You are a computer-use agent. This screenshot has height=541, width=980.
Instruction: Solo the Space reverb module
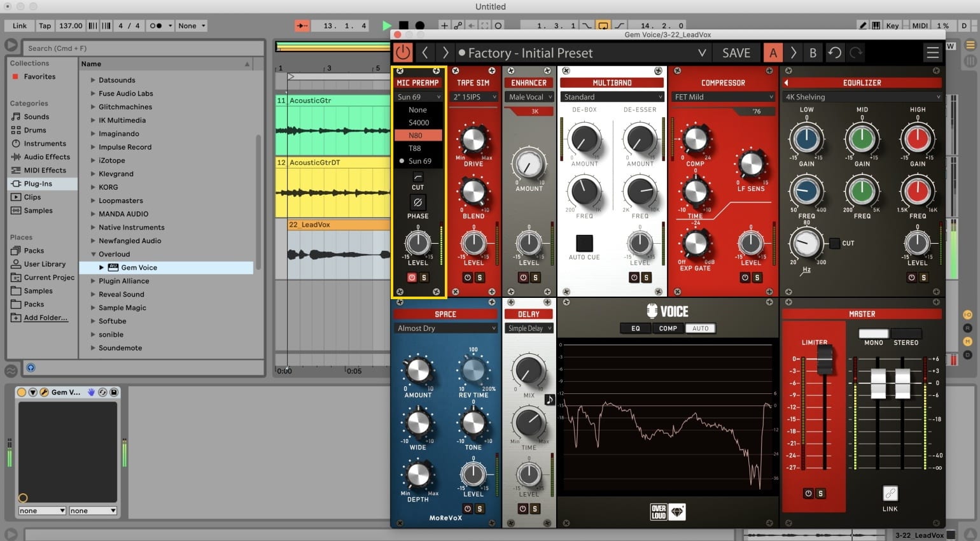tap(479, 509)
